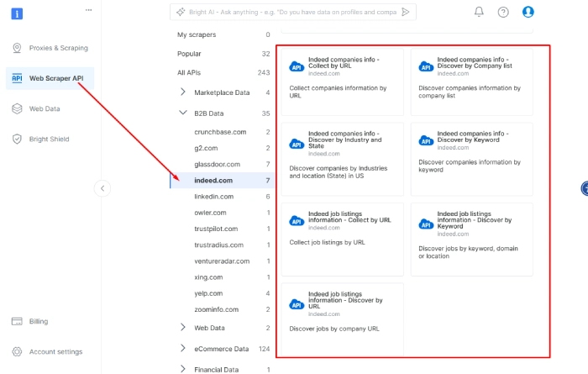Click API icon on Discover by Company list card
The height and width of the screenshot is (374, 588).
pos(426,66)
